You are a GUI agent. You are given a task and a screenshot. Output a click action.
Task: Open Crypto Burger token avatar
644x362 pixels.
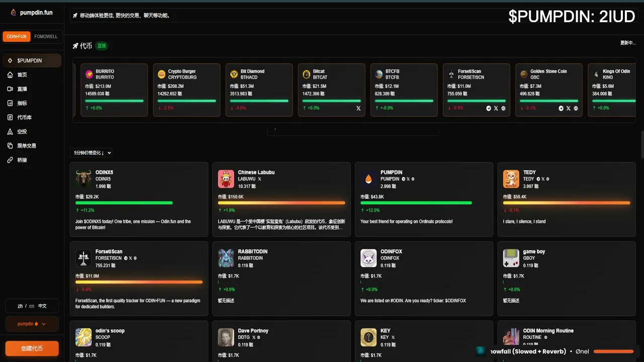point(162,74)
